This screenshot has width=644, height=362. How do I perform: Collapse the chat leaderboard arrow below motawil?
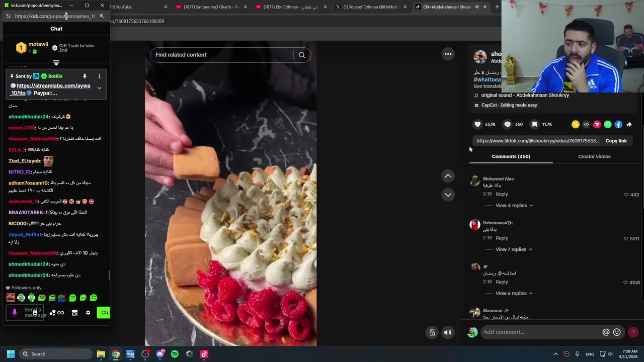point(56,63)
